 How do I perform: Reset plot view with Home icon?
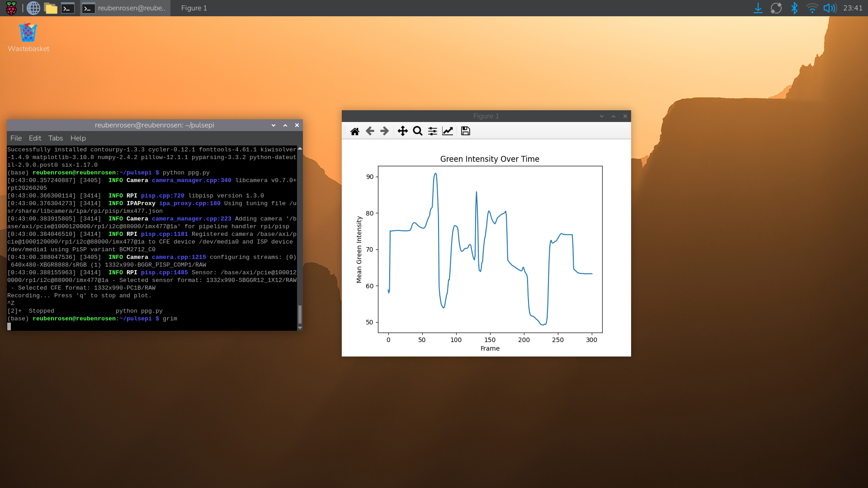pos(355,131)
